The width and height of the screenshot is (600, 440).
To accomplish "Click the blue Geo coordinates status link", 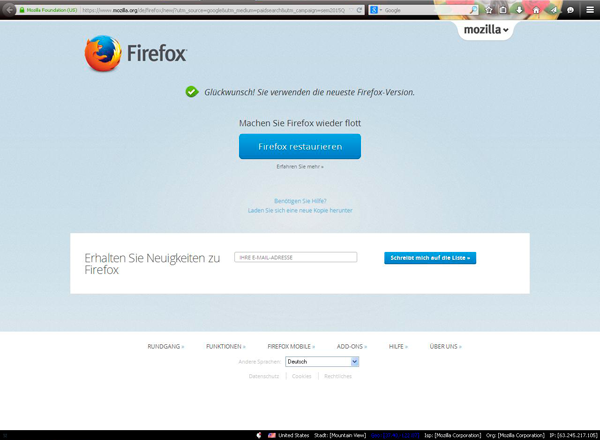I will click(x=395, y=435).
